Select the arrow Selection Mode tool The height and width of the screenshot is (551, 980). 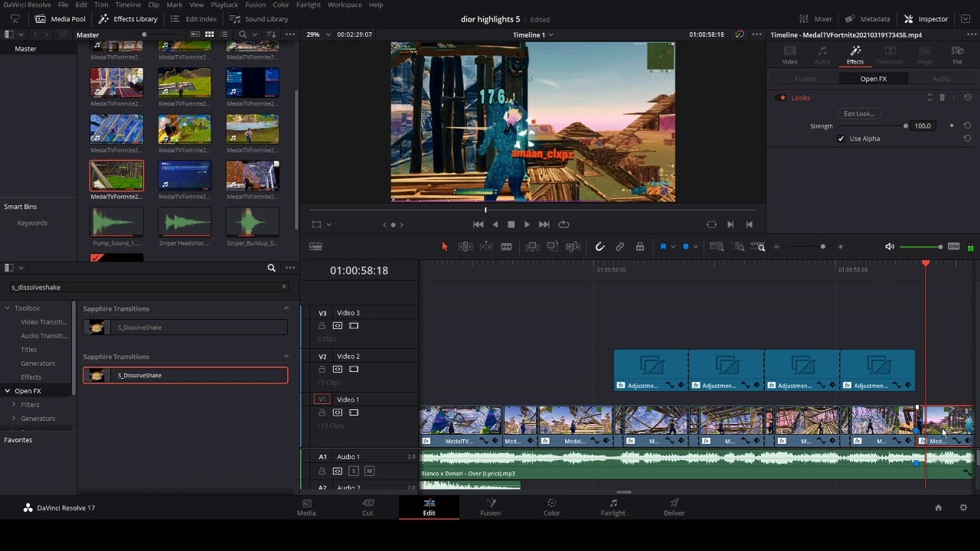[445, 246]
